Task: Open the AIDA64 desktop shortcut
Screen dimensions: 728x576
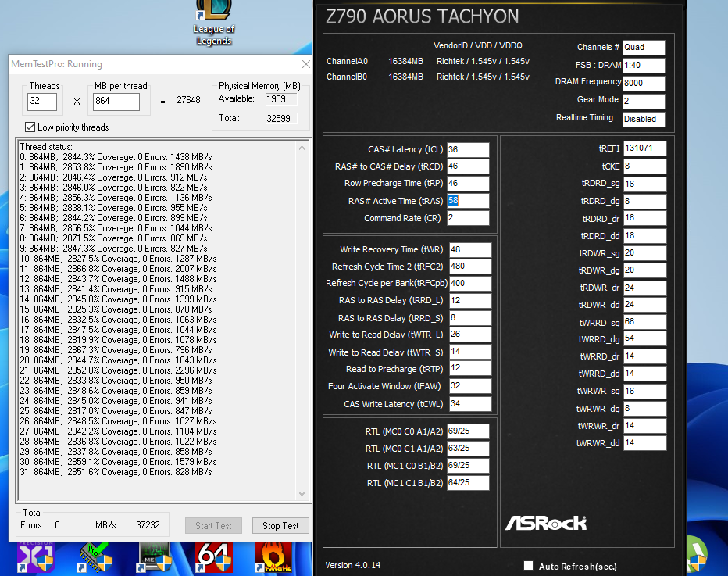Action: click(214, 556)
